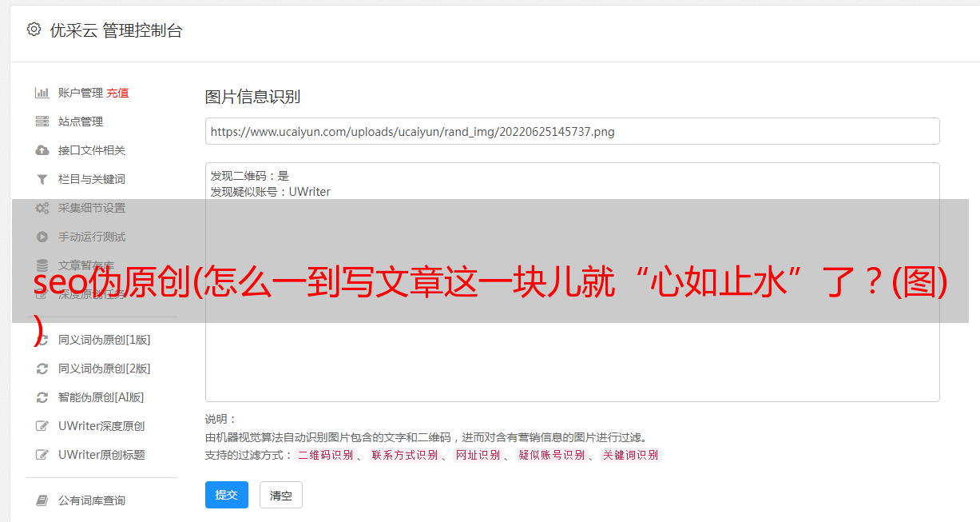Click the result line 发现二维码：是
Image resolution: width=980 pixels, height=522 pixels.
[250, 176]
